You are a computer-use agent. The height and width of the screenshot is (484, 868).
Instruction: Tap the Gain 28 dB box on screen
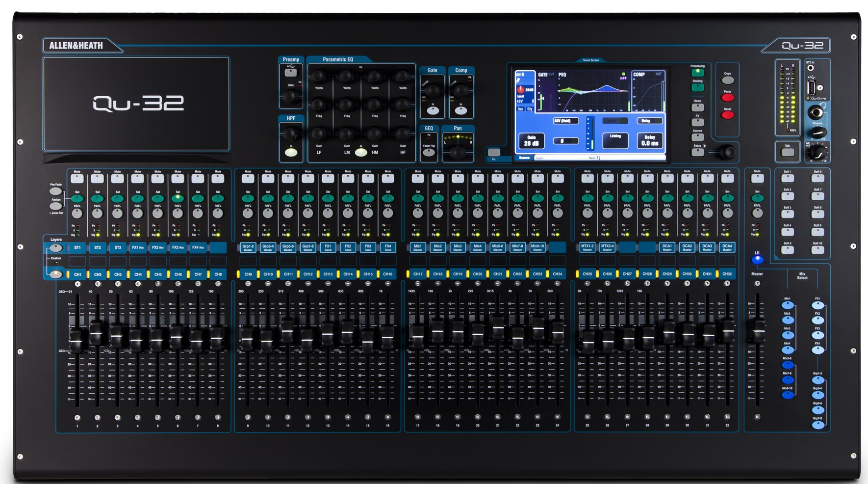531,141
